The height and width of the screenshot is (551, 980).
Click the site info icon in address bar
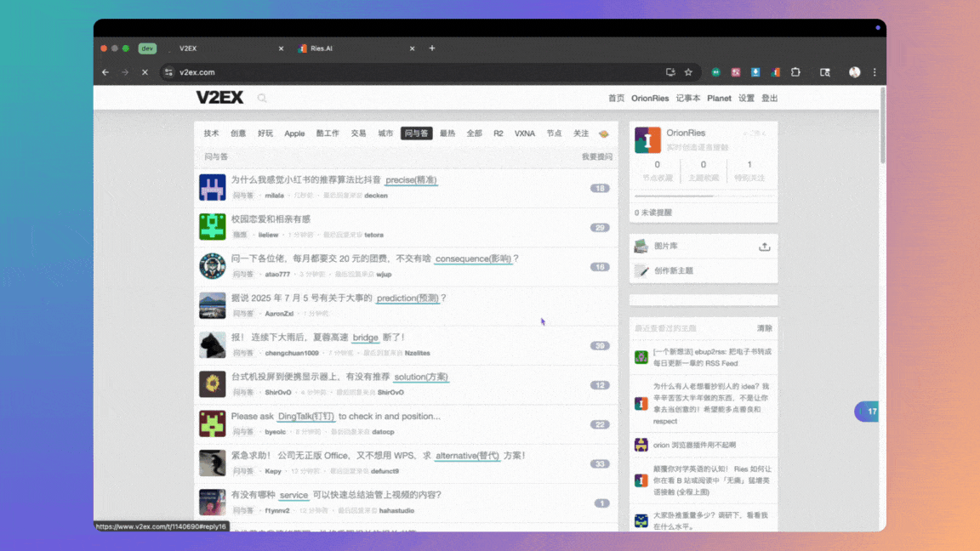[168, 72]
